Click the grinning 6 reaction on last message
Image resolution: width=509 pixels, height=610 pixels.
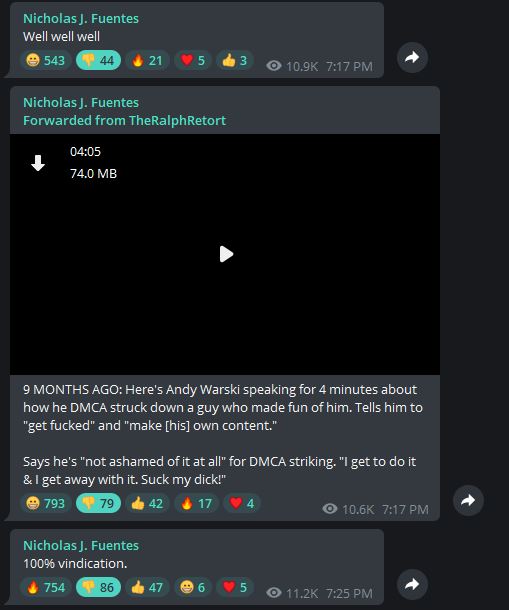click(x=193, y=587)
